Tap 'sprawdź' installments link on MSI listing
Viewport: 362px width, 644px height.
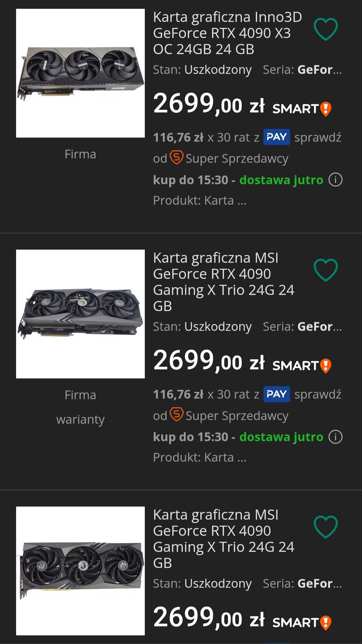318,394
